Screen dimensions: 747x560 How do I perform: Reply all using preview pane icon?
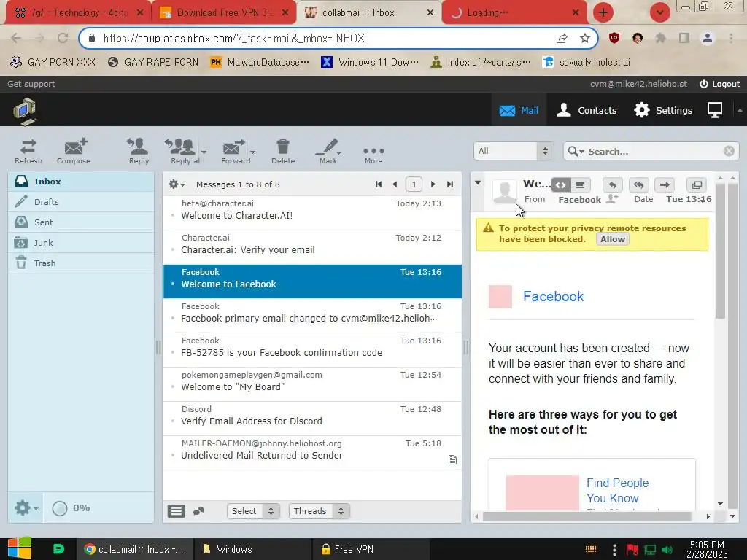[x=638, y=184]
